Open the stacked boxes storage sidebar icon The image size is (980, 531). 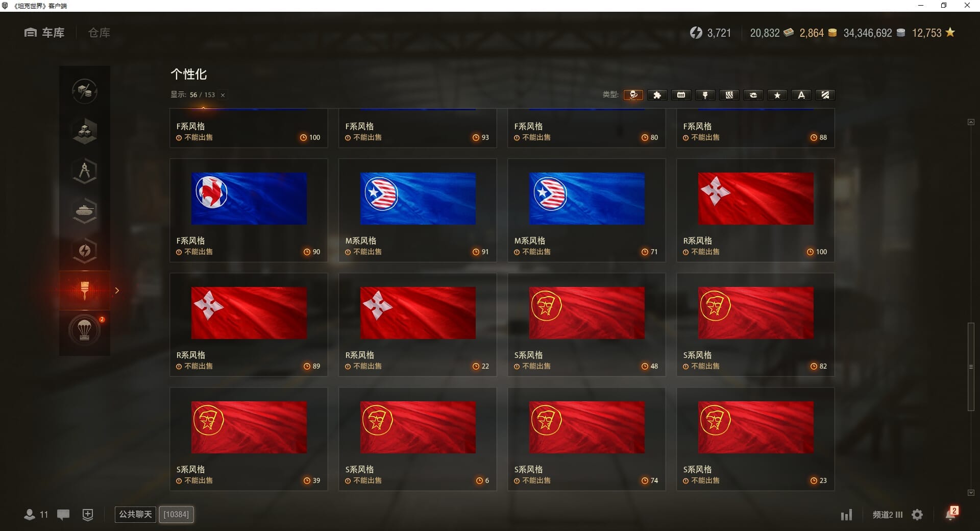pos(85,131)
